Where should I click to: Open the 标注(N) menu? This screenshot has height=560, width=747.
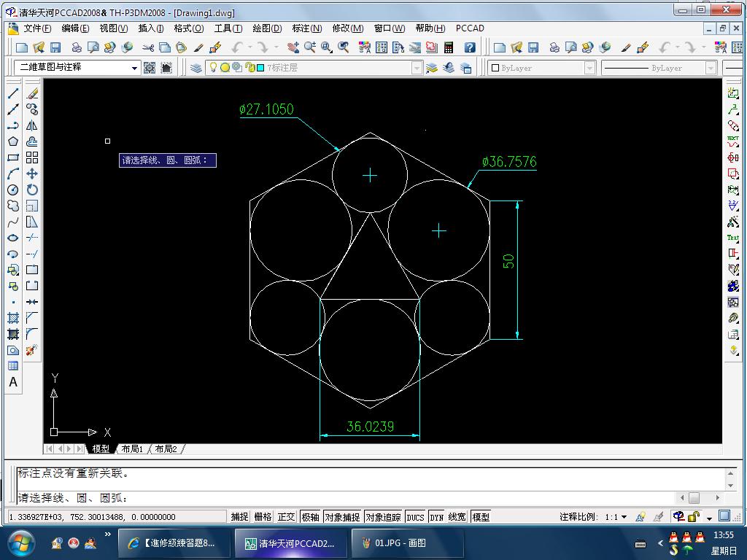click(x=307, y=28)
